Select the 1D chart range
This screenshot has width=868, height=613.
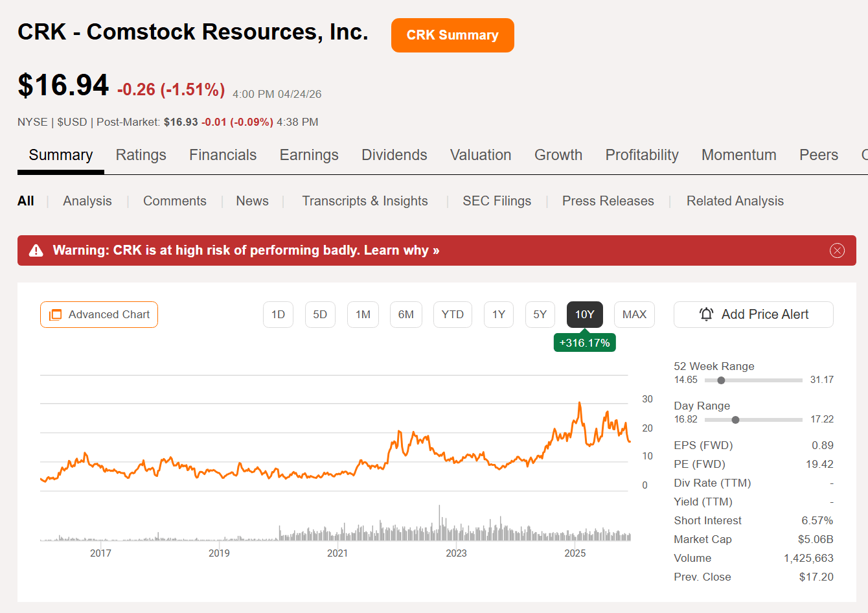click(278, 314)
